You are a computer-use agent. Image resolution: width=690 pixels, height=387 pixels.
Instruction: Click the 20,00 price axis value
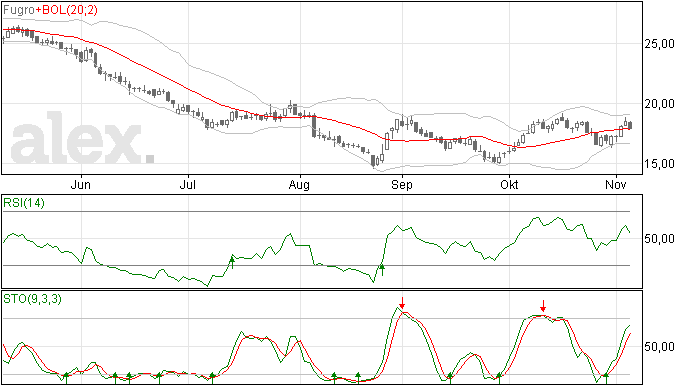[659, 104]
